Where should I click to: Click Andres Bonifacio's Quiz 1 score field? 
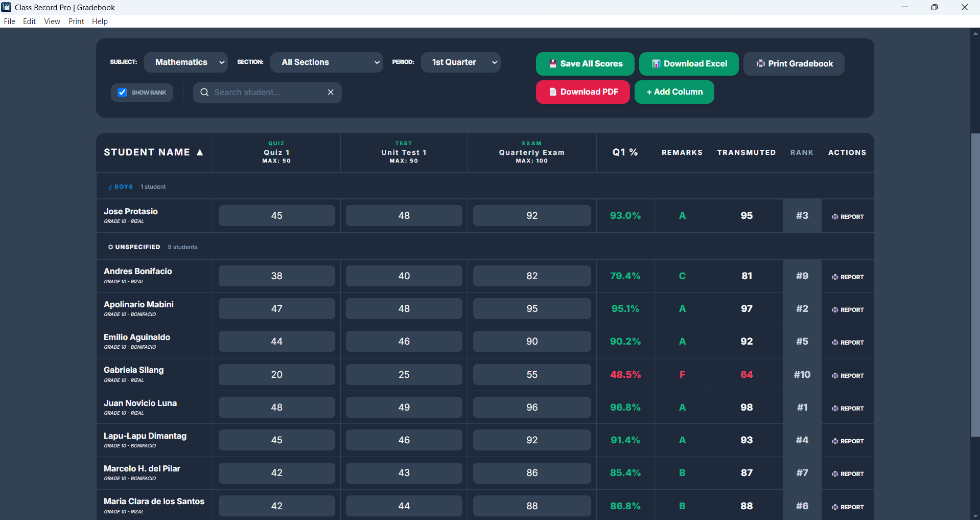[x=276, y=276]
